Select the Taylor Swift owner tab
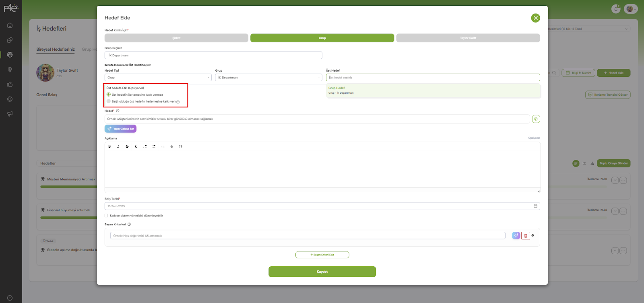 coord(468,38)
